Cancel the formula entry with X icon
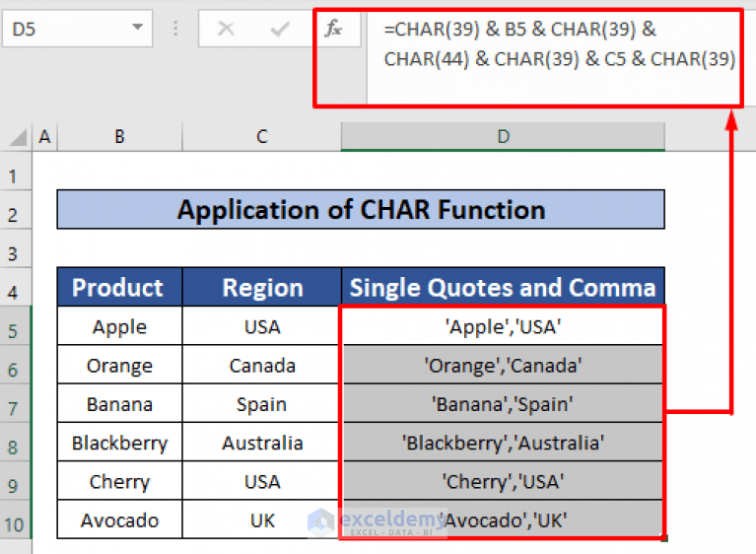The height and width of the screenshot is (554, 756). coord(226,29)
